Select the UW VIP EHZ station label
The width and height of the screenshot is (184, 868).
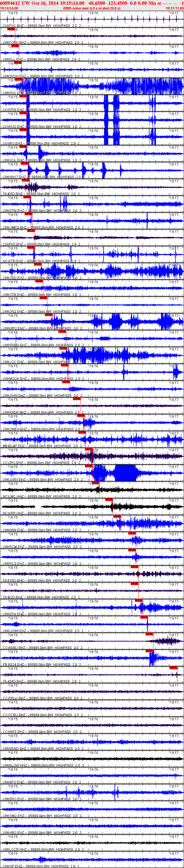13,866
